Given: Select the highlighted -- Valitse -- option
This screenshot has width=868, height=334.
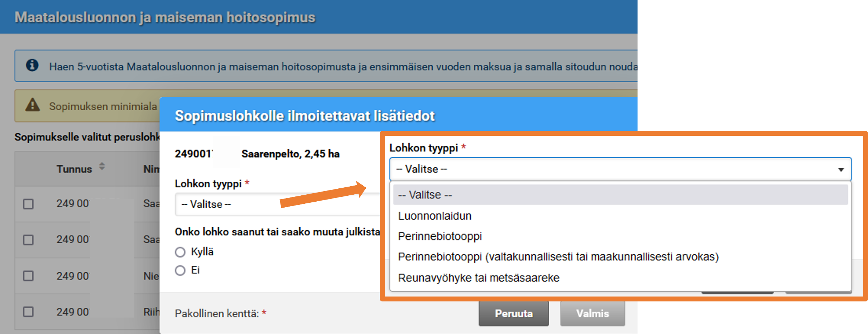Looking at the screenshot, I should [425, 194].
